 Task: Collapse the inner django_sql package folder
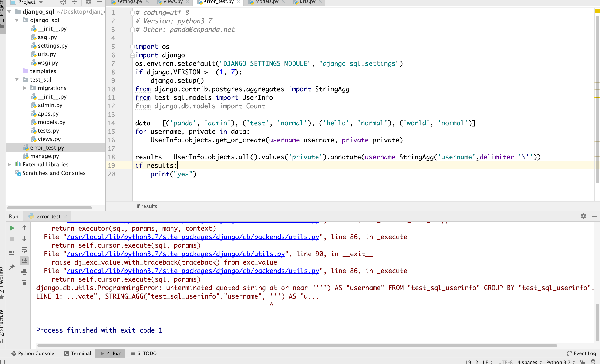[x=17, y=20]
